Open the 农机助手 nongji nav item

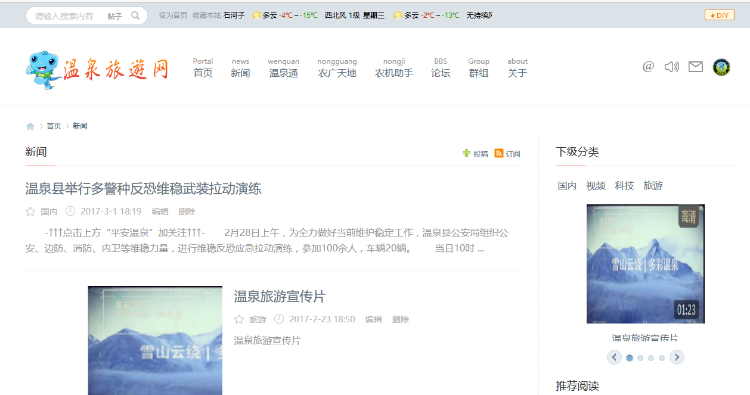pyautogui.click(x=394, y=67)
